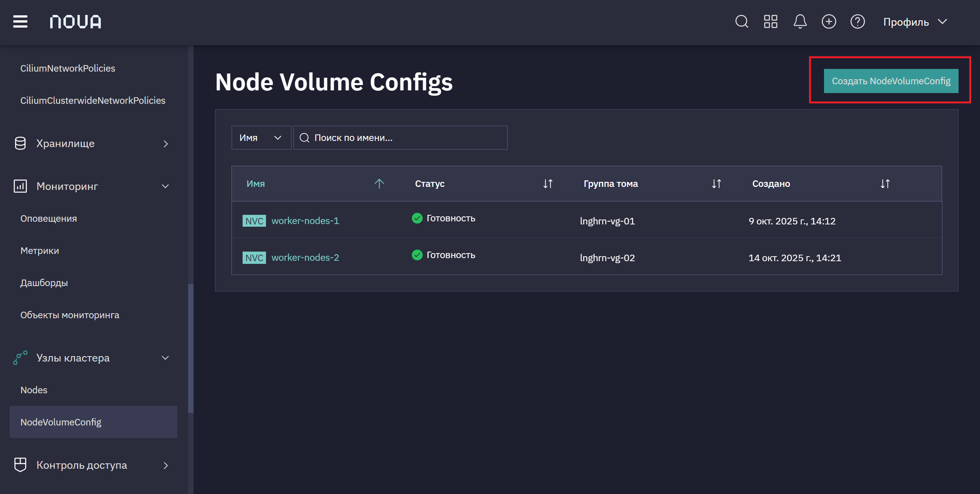The height and width of the screenshot is (494, 980).
Task: Open the worker-nodes-2 link
Action: [305, 257]
